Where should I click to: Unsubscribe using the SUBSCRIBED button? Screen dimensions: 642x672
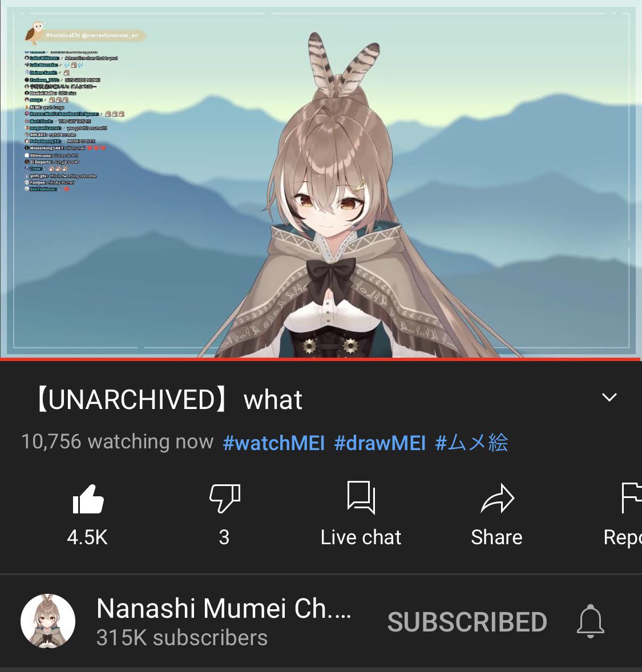click(467, 622)
